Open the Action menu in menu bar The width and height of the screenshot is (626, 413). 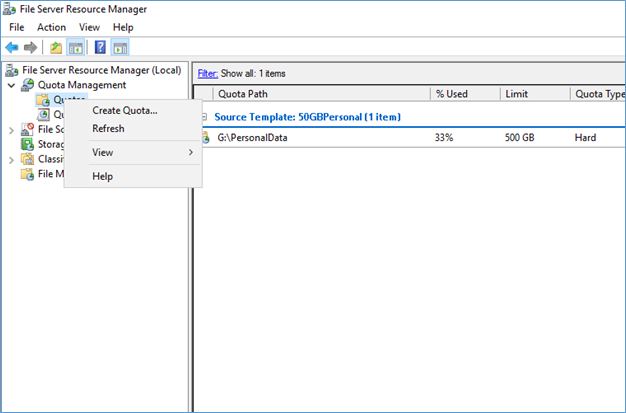click(x=51, y=27)
